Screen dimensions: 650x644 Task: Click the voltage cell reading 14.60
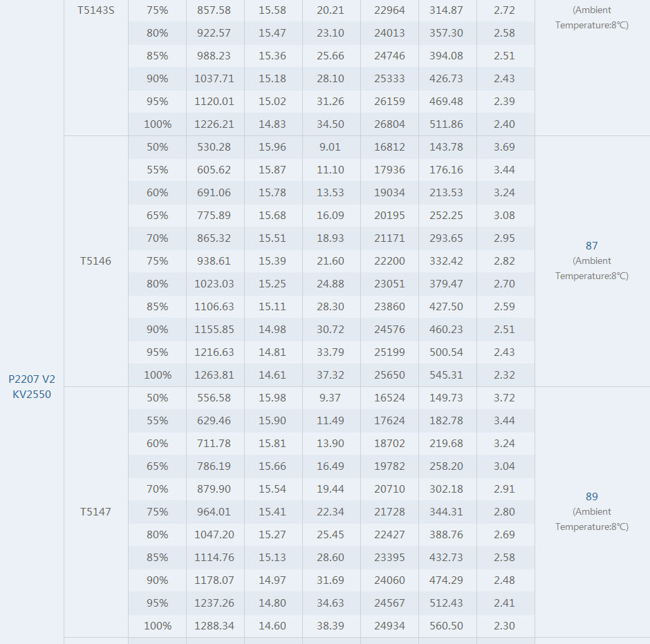(272, 626)
